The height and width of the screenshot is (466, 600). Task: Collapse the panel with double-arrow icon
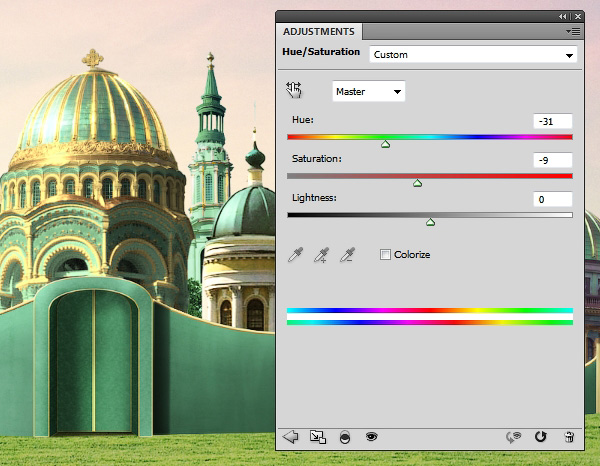pyautogui.click(x=562, y=16)
